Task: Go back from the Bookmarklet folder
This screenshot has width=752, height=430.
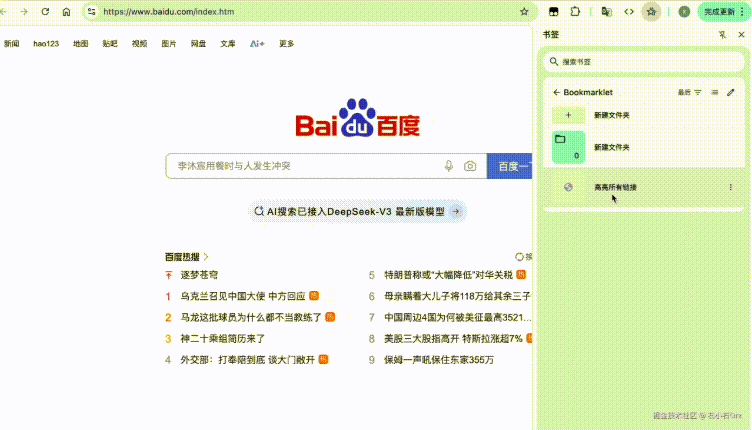Action: tap(556, 92)
